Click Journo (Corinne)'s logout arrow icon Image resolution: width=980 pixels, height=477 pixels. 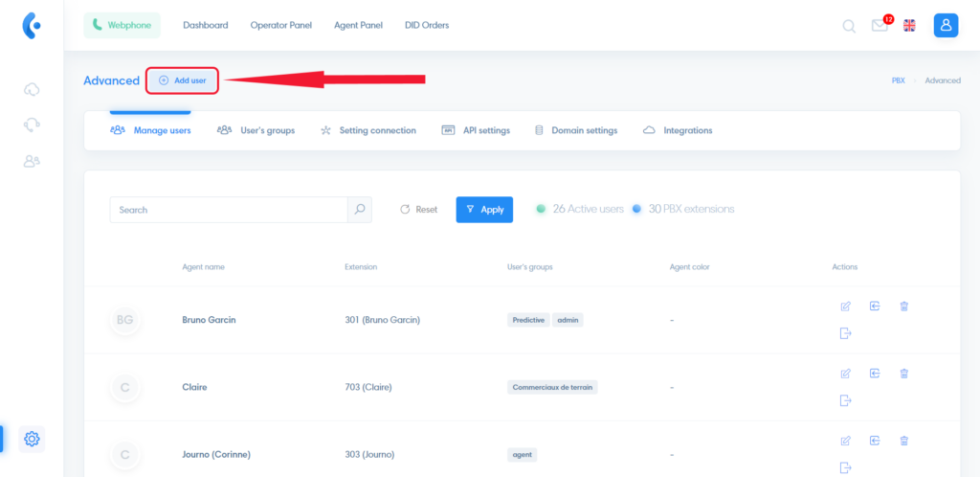pyautogui.click(x=846, y=467)
